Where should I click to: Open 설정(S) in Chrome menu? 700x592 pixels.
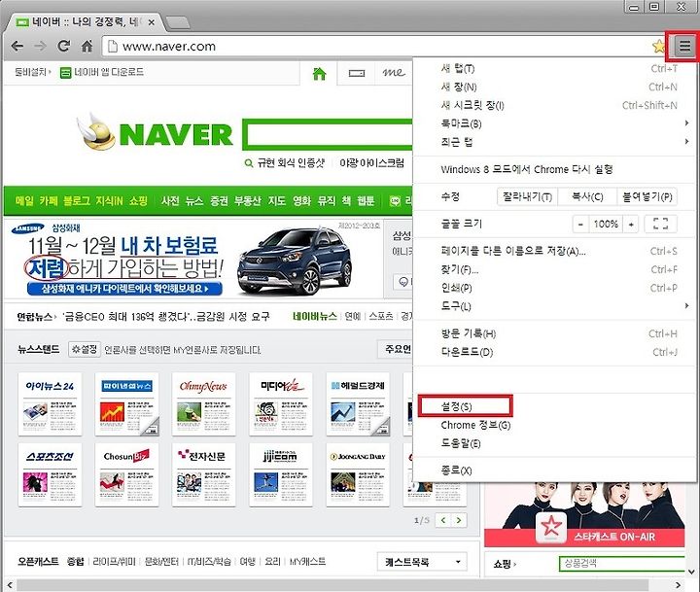[553, 406]
